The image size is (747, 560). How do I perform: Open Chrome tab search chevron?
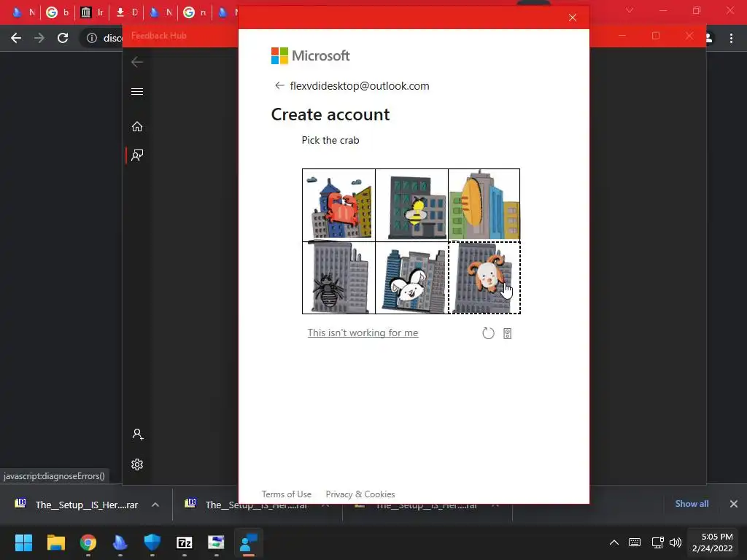pos(630,10)
